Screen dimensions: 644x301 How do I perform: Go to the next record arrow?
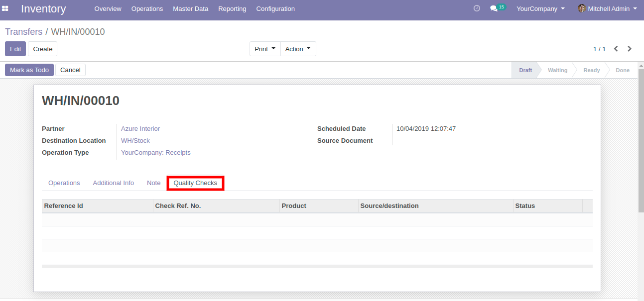[630, 49]
